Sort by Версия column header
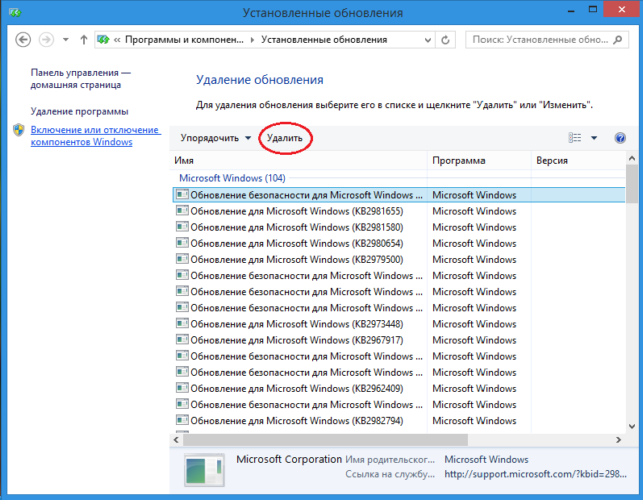643x500 pixels. point(578,160)
